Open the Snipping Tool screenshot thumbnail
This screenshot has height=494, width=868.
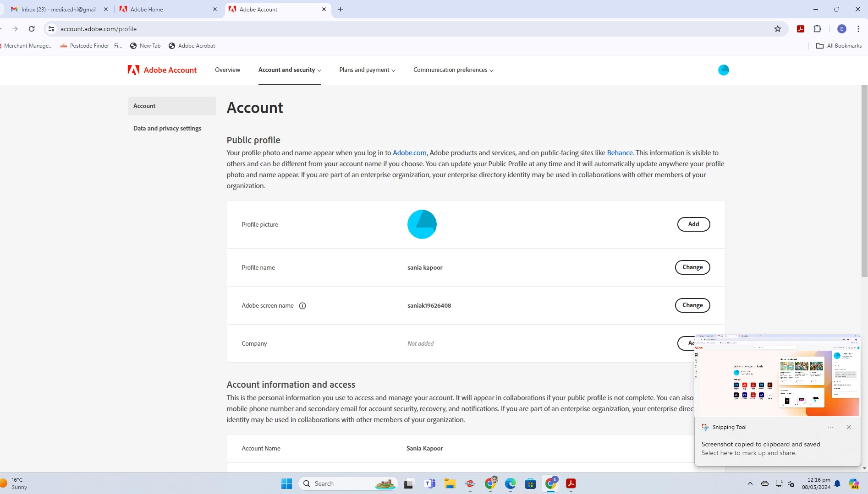tap(777, 375)
